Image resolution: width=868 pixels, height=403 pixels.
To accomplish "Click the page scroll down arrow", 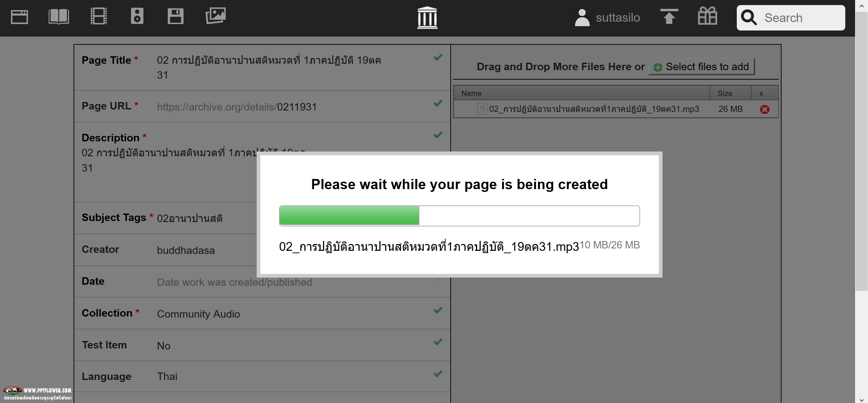I will 862,400.
